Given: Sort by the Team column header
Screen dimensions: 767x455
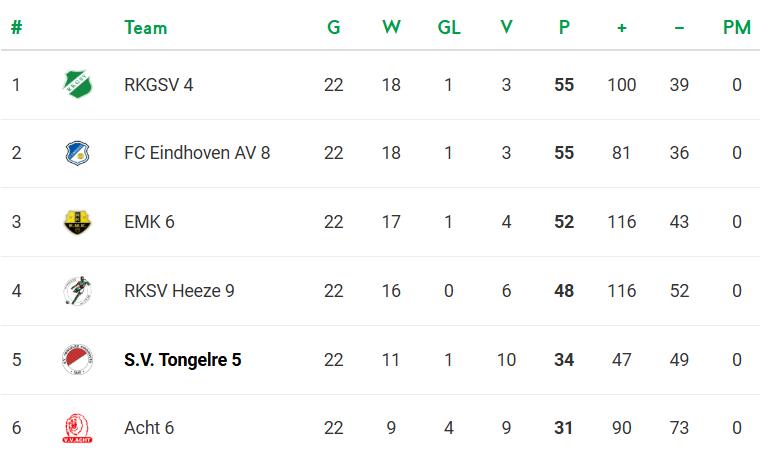Looking at the screenshot, I should [x=146, y=28].
